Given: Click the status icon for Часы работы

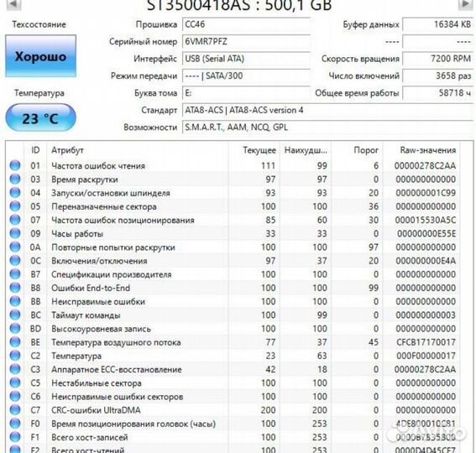Looking at the screenshot, I should pos(15,233).
